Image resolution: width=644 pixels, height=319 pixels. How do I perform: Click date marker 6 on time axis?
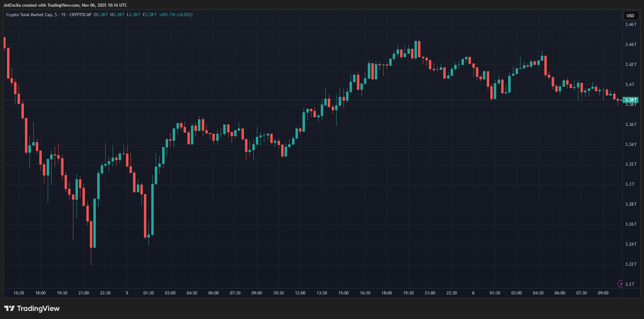tap(473, 293)
